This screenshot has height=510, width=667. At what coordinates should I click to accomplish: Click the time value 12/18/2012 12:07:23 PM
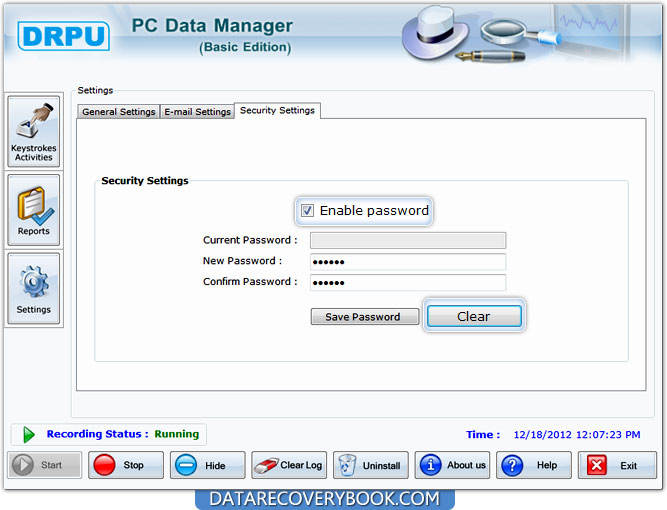coord(577,434)
